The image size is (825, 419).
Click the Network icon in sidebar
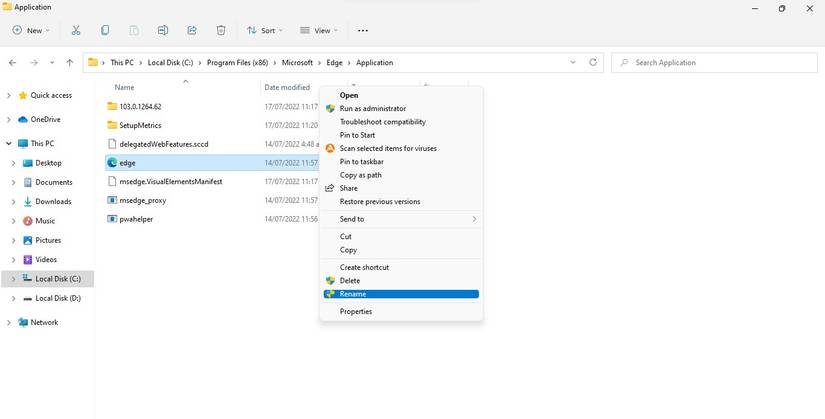[23, 322]
